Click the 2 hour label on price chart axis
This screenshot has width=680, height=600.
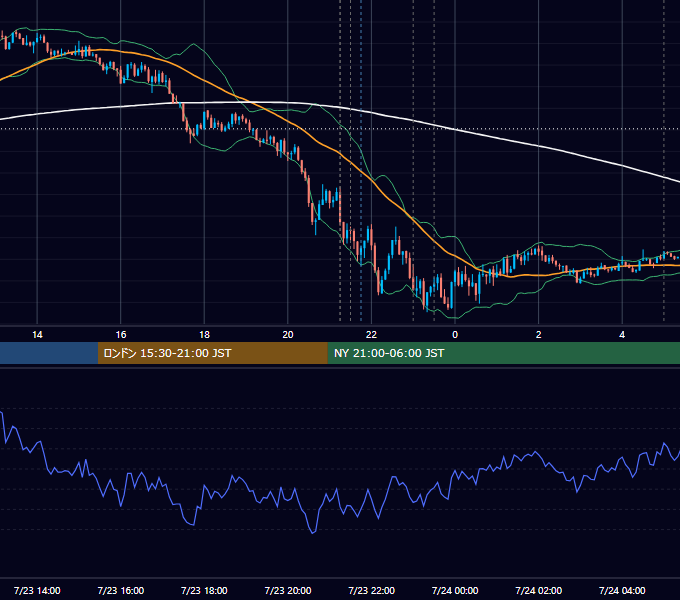[539, 335]
